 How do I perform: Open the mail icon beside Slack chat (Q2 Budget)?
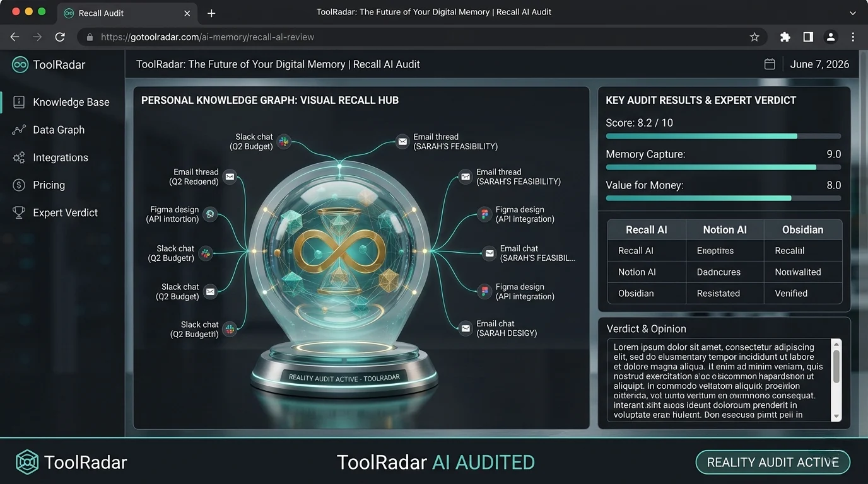pyautogui.click(x=211, y=292)
